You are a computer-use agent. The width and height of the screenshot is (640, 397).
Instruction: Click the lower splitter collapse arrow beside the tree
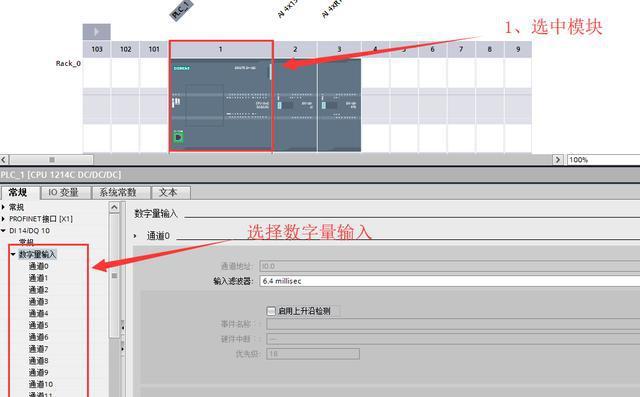point(122,350)
